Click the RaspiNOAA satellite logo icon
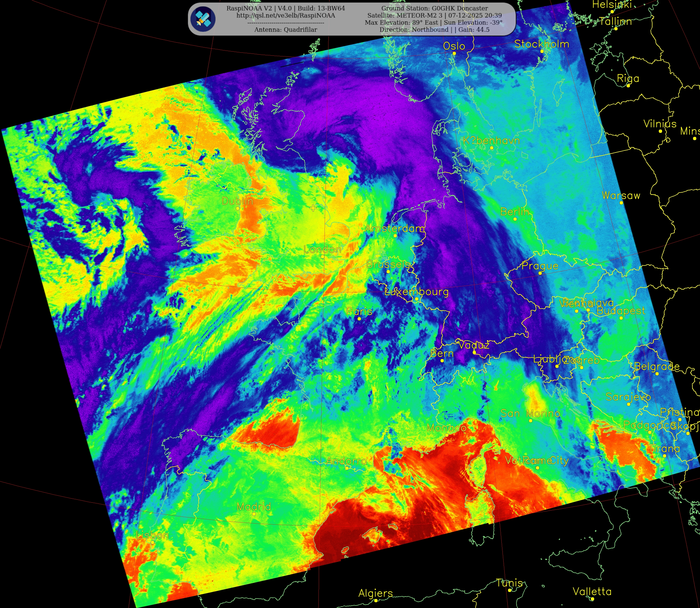The image size is (700, 608). (203, 19)
